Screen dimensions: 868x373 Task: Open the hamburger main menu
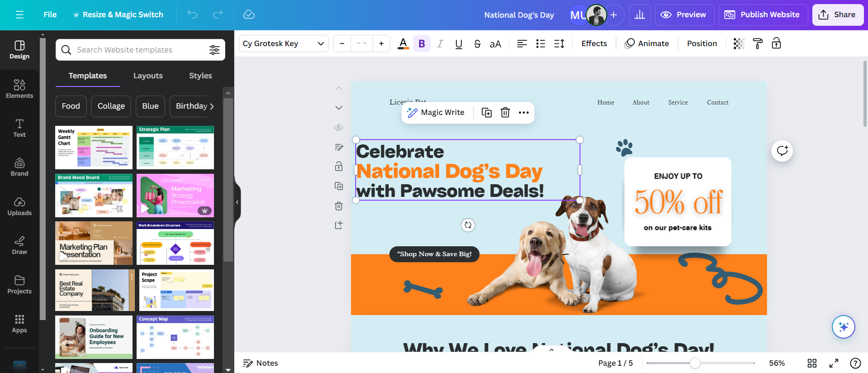19,14
